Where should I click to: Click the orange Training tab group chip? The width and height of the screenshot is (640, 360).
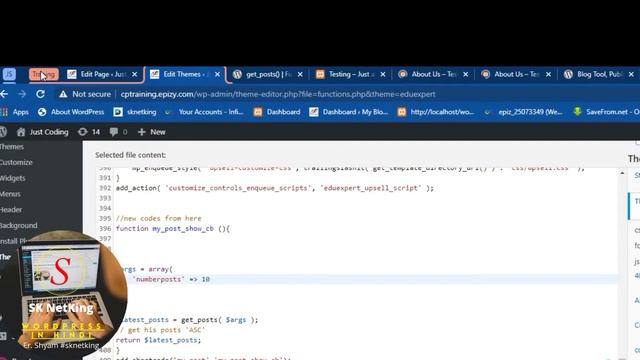pyautogui.click(x=44, y=74)
